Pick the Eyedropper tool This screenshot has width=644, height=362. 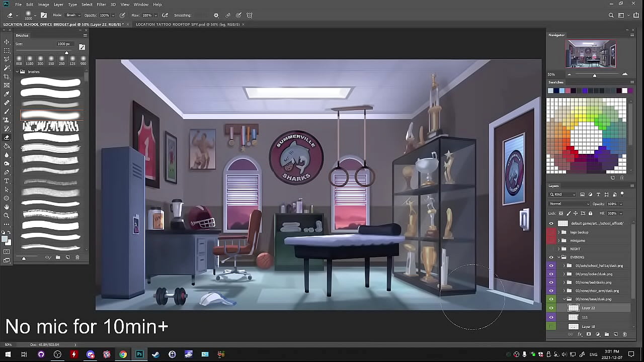(x=7, y=94)
